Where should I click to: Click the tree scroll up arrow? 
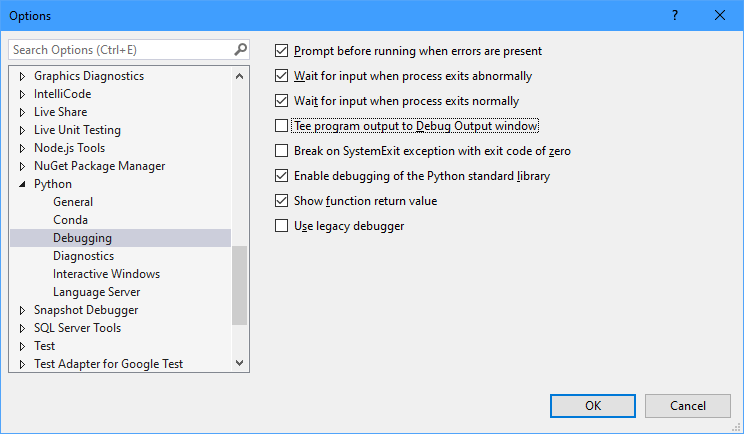click(240, 76)
